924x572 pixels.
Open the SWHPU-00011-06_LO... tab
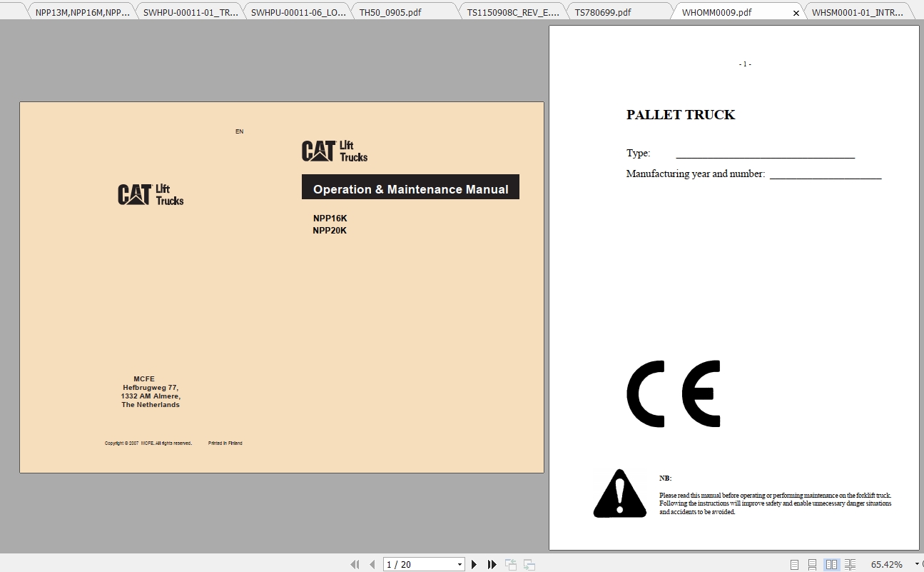tap(298, 12)
